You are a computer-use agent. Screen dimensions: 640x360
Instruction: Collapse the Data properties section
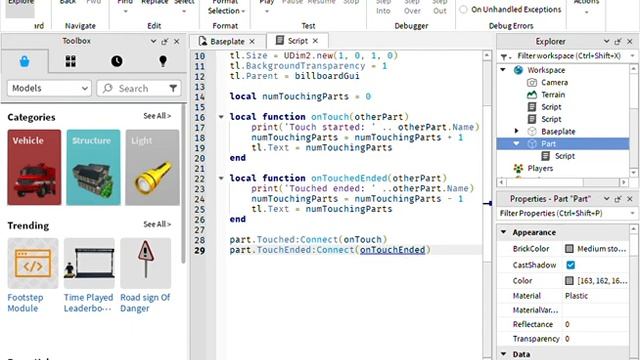point(504,354)
